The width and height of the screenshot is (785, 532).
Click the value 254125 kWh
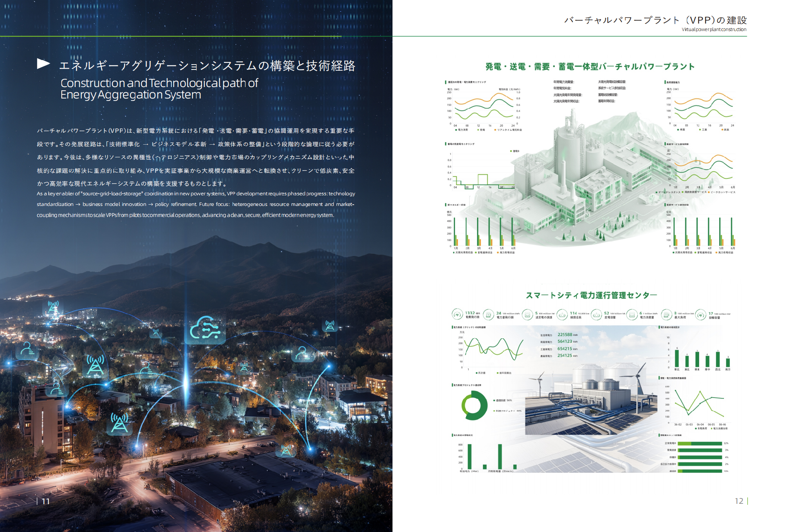coord(567,355)
